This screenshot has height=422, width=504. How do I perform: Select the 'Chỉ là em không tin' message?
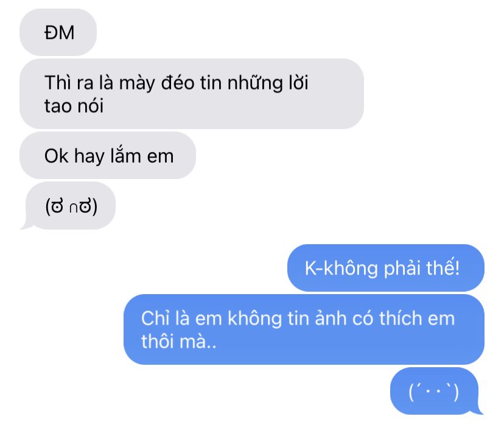click(x=304, y=329)
